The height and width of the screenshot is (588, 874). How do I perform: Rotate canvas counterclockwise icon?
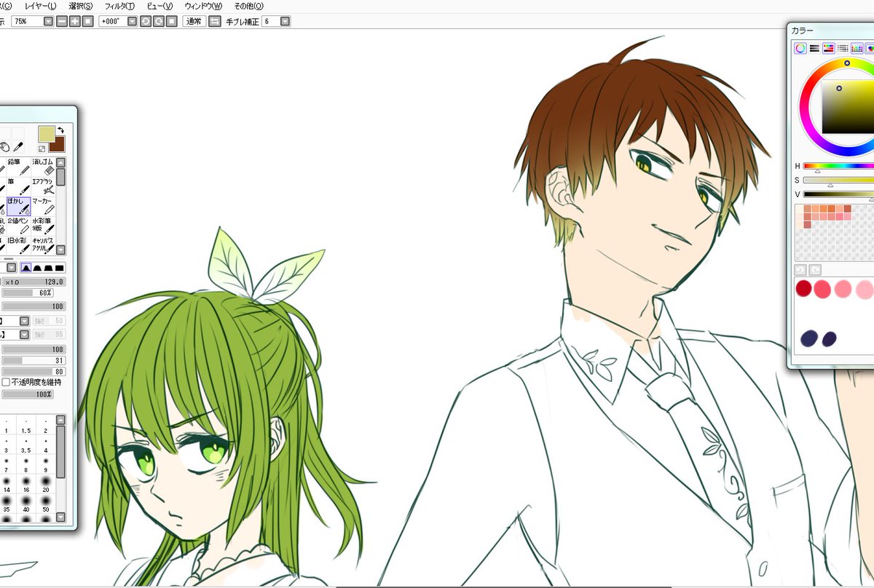146,21
